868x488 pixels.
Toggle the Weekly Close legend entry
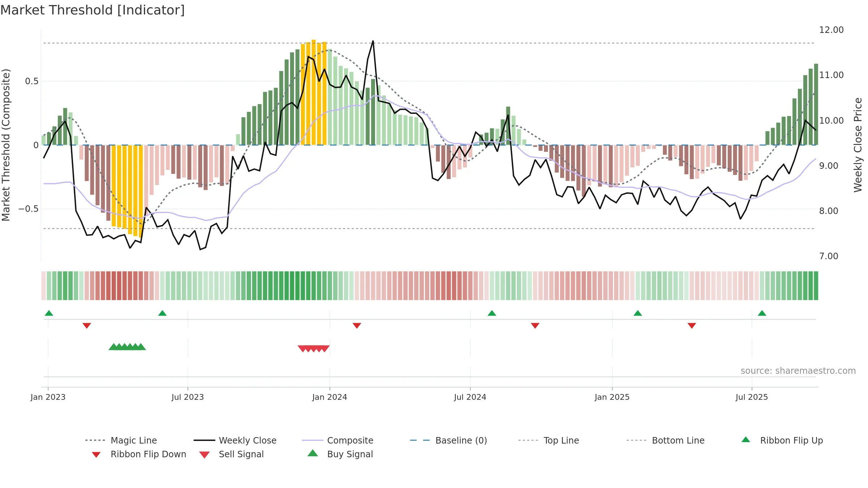point(235,440)
